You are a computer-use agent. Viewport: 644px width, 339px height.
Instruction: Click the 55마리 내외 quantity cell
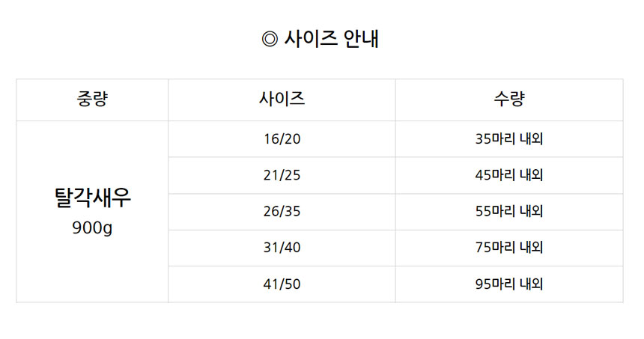point(509,211)
